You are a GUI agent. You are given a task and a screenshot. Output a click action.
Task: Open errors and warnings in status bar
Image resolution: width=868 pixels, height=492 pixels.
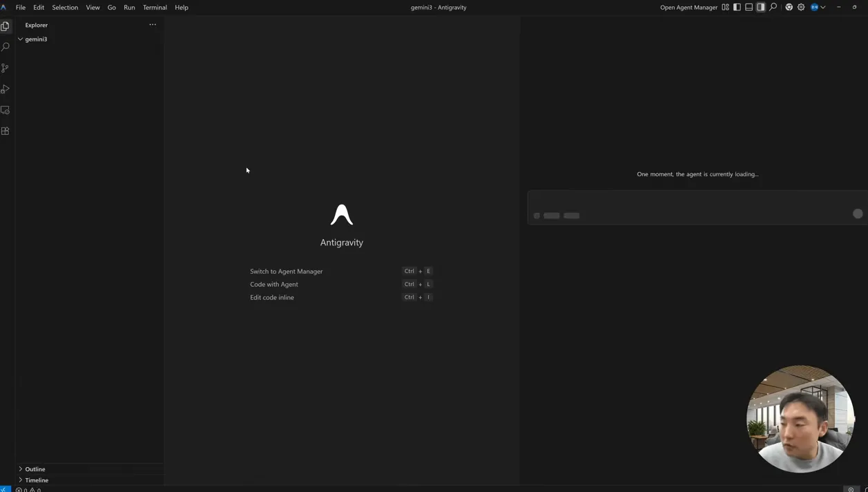point(28,489)
